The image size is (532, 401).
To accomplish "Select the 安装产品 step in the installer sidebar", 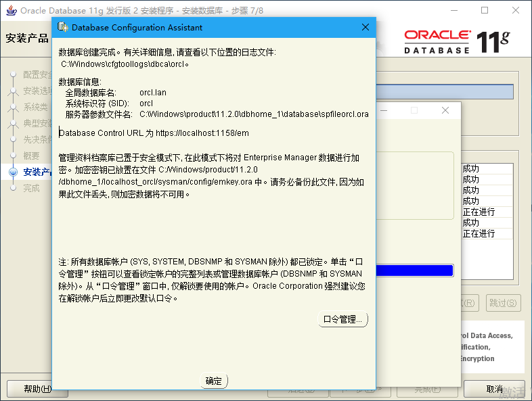I will [x=37, y=172].
